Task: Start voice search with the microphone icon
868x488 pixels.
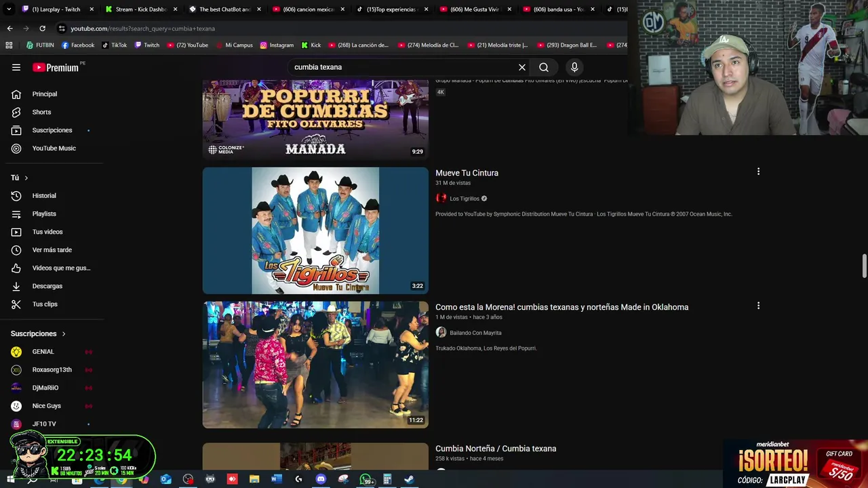Action: tap(574, 67)
